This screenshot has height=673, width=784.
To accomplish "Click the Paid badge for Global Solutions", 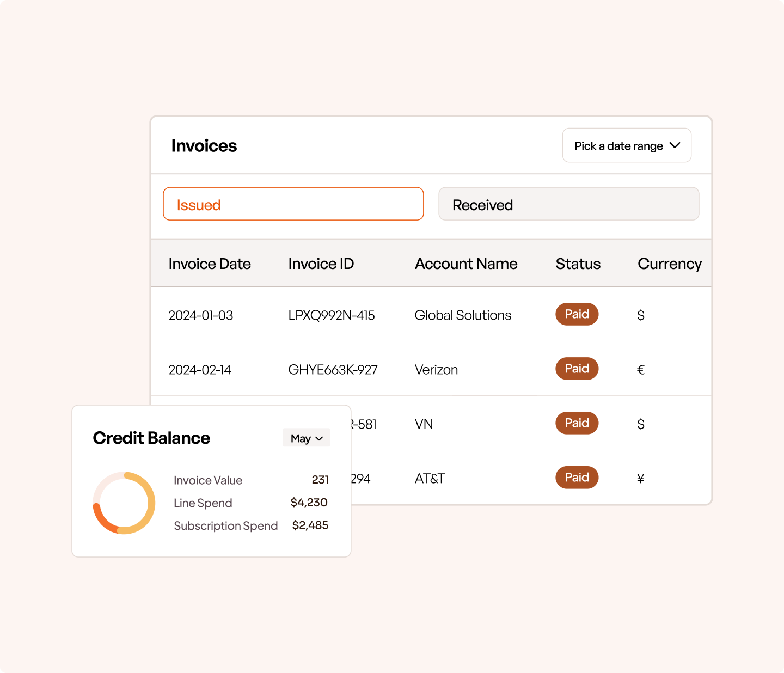I will tap(577, 314).
